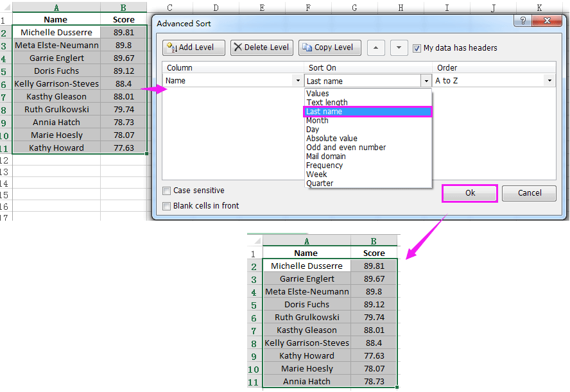Move sort level up with arrow
Viewport: 570px width, 392px height.
[x=376, y=47]
